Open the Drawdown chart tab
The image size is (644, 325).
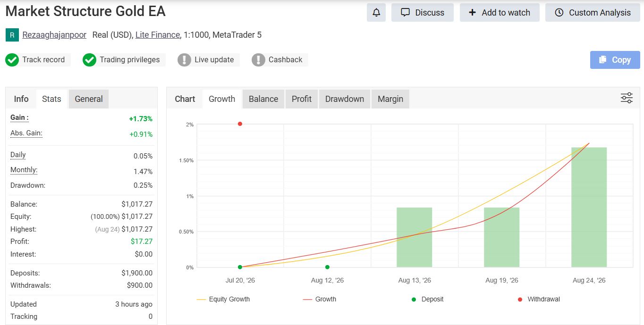coord(345,99)
